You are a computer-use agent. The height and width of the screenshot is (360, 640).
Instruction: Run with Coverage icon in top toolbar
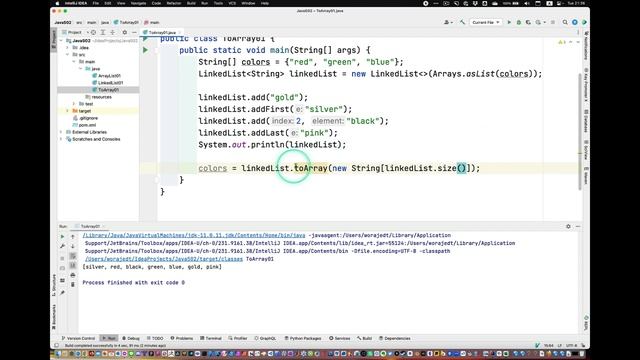528,22
